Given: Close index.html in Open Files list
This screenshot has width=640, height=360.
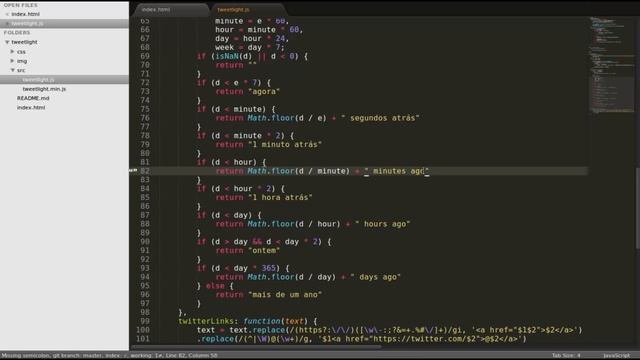Looking at the screenshot, I should pos(7,14).
